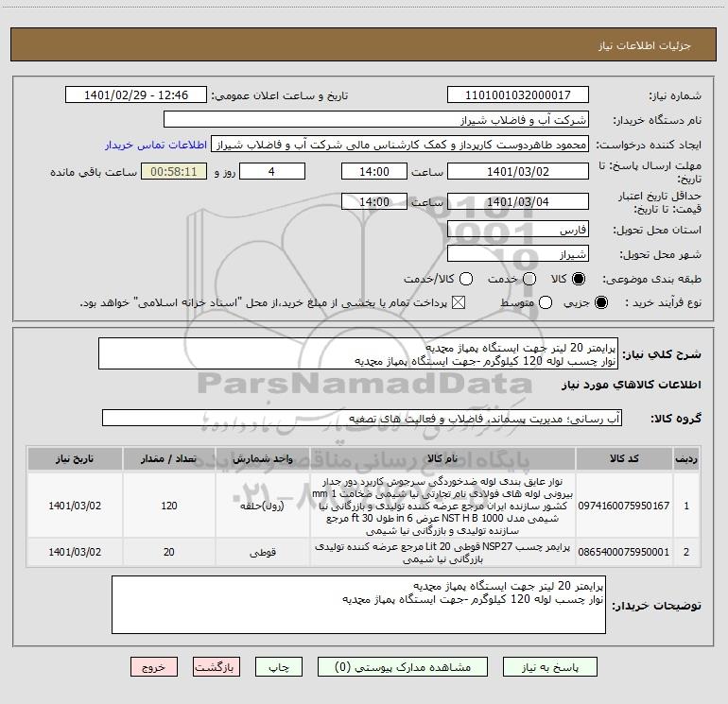Click remaining days field showing 4

pos(272,171)
